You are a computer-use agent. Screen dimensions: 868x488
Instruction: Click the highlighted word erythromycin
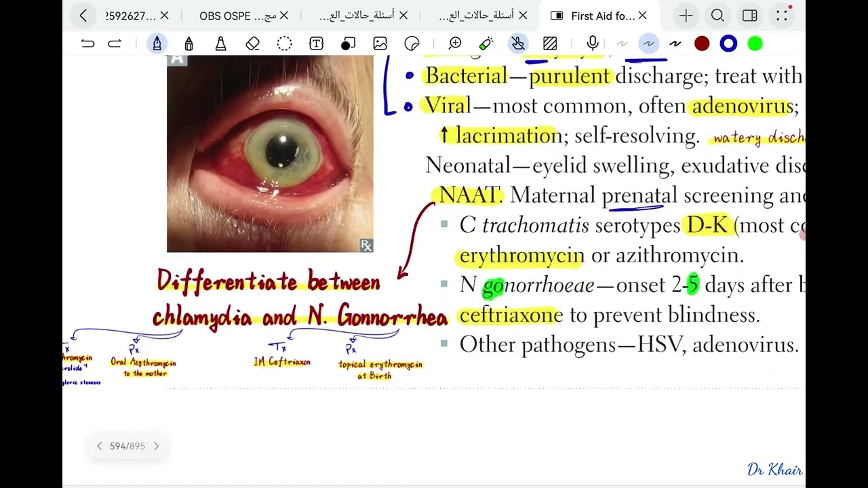(521, 256)
